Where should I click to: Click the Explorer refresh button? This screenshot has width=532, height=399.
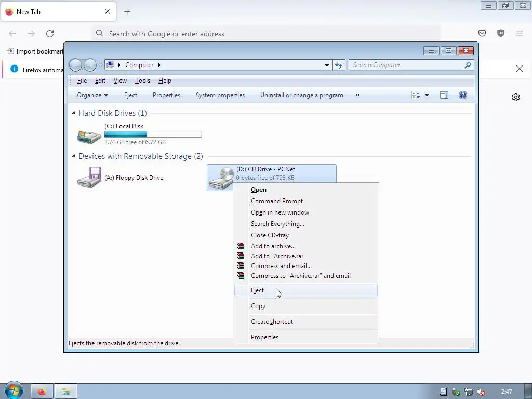(x=339, y=65)
